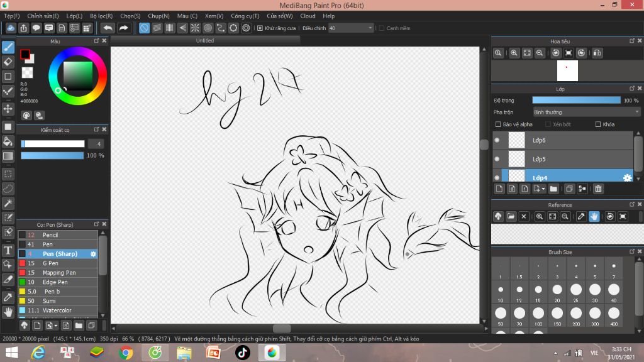644x362 pixels.
Task: Click Navigator preview thumbnail
Action: [567, 70]
